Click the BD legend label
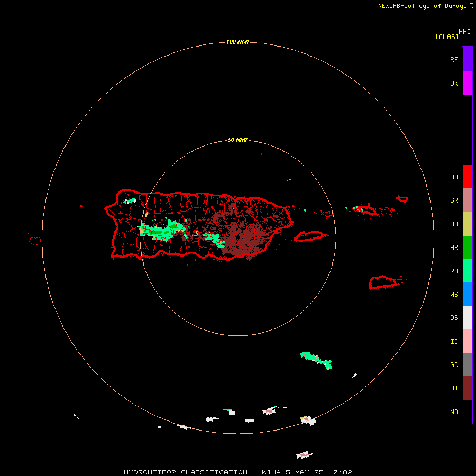Viewport: 476px width, 476px height. [x=454, y=224]
